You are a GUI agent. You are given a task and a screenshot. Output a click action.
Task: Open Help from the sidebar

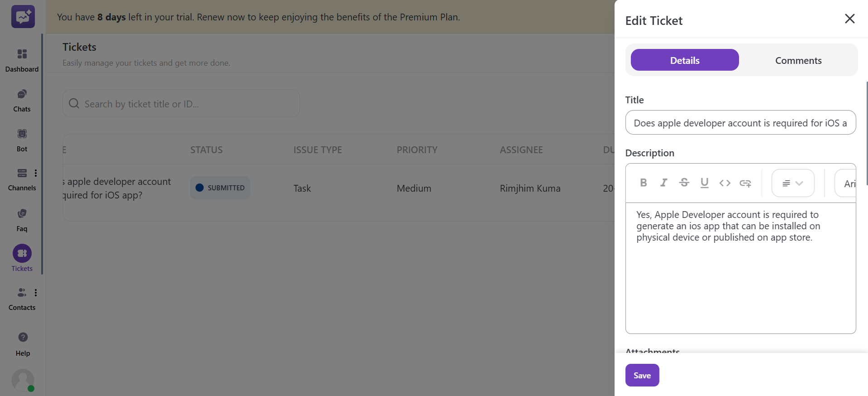click(23, 344)
